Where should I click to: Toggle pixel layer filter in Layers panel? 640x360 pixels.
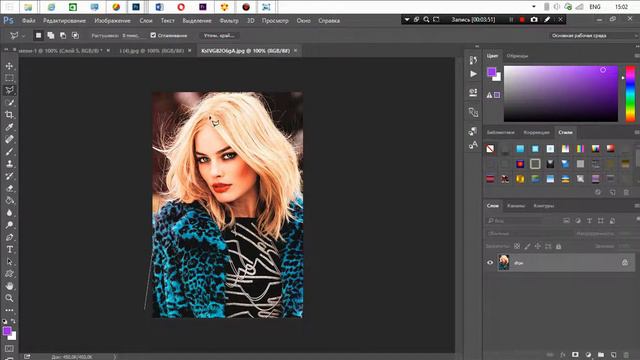pos(566,220)
